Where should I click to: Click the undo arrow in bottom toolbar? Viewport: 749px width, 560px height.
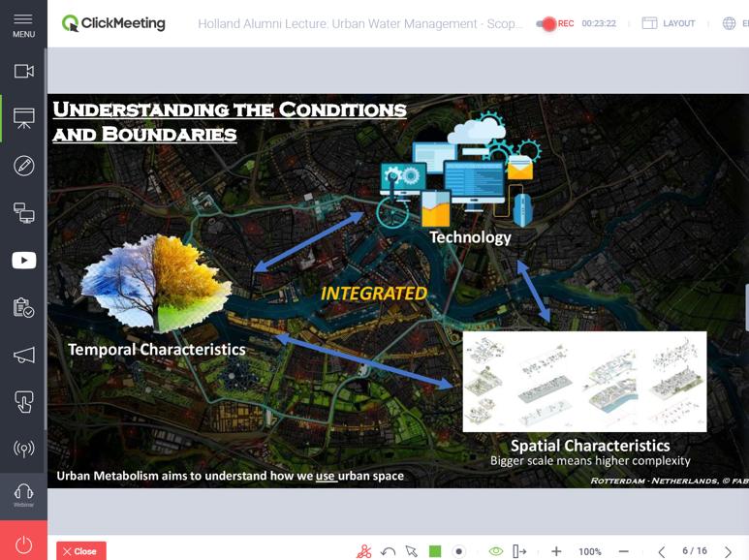388,551
